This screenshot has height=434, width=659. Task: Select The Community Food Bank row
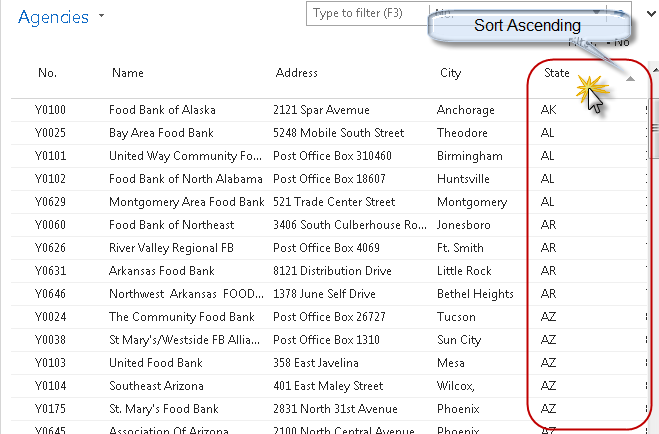181,317
